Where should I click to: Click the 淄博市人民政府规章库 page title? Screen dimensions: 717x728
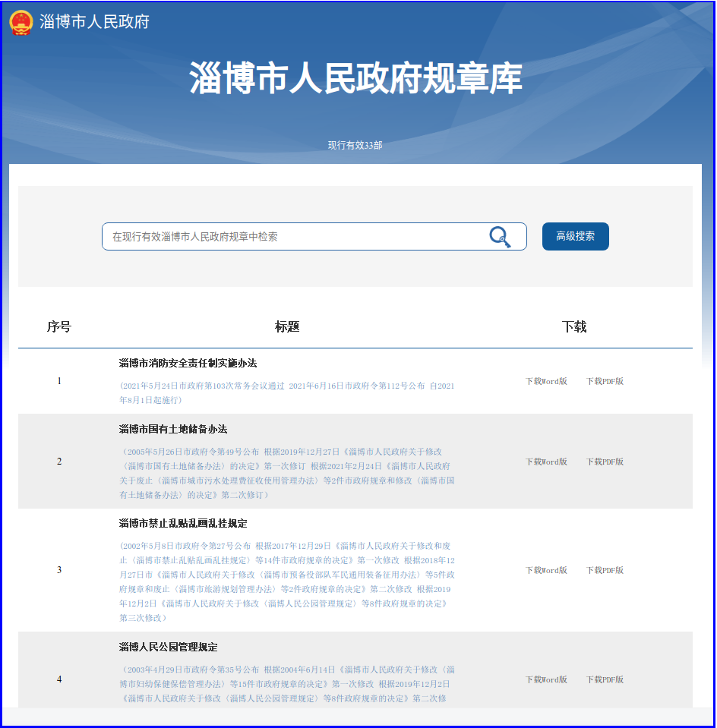[x=355, y=79]
